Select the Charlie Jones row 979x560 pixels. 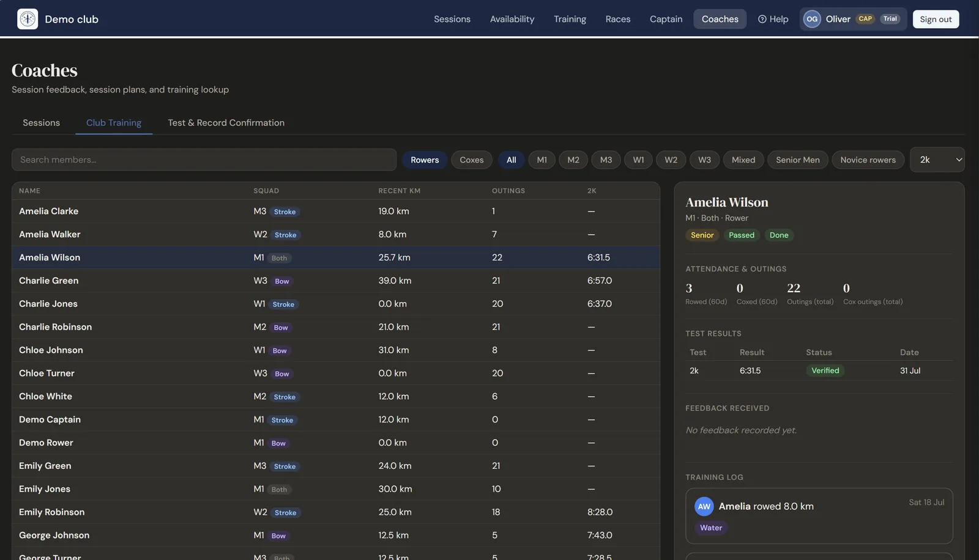(336, 304)
